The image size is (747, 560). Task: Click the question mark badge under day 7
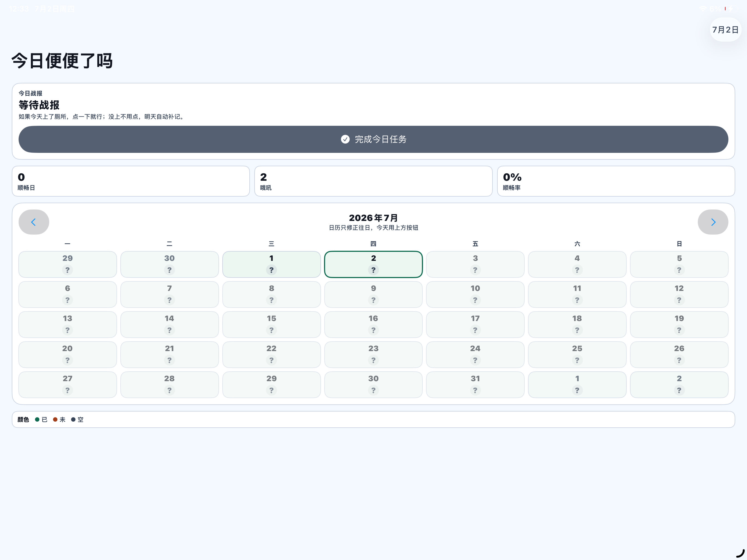170,300
